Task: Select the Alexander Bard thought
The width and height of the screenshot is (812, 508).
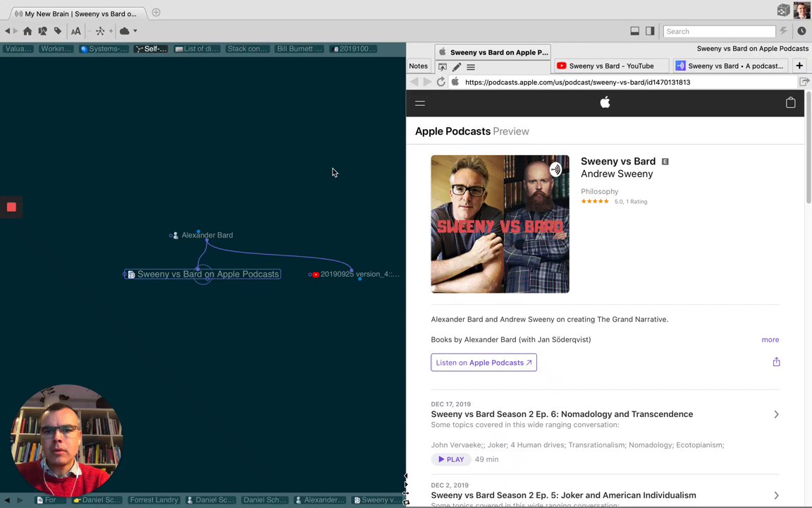Action: [x=207, y=236]
